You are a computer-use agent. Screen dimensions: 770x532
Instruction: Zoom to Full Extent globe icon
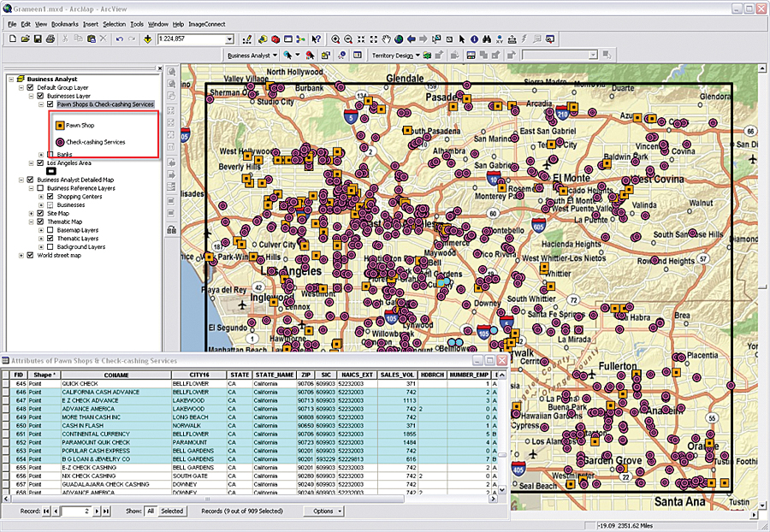[399, 38]
